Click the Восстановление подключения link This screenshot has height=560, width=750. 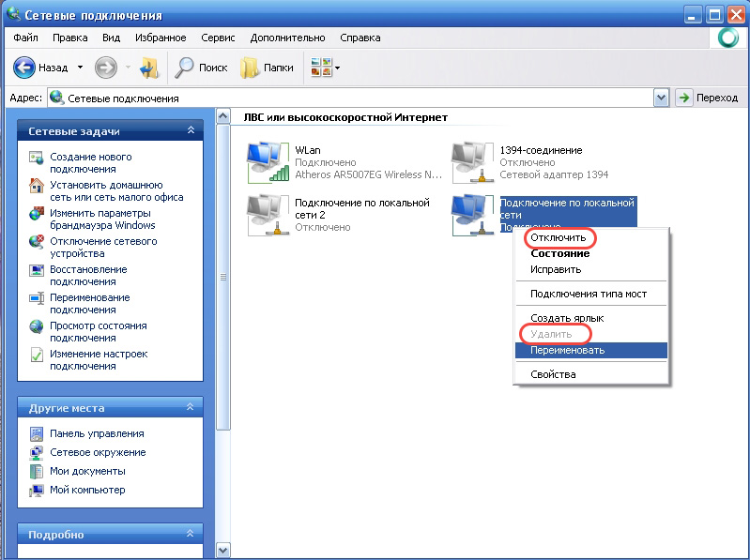click(88, 276)
